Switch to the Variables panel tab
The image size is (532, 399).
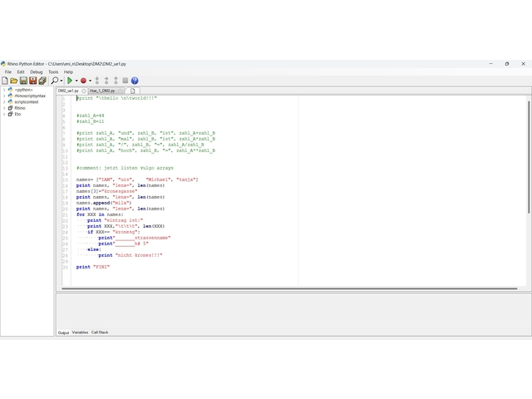tap(80, 332)
